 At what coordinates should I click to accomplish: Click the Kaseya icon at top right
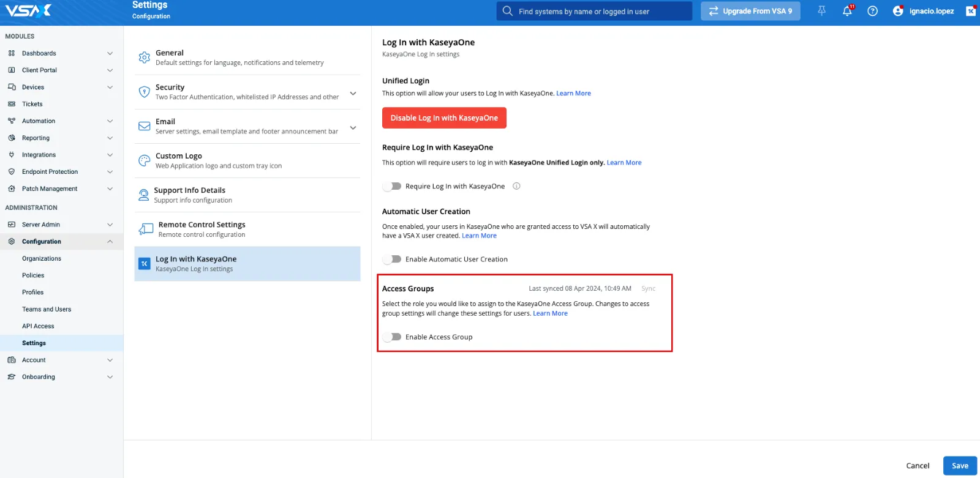(970, 11)
